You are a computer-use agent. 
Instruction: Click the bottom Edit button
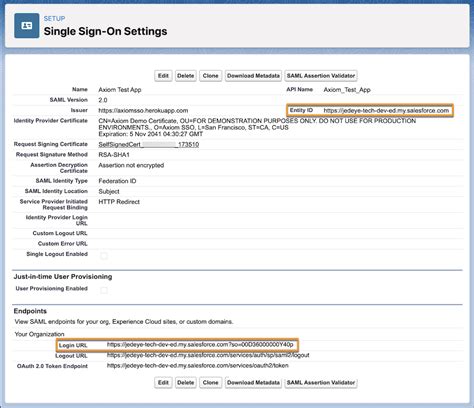[163, 383]
